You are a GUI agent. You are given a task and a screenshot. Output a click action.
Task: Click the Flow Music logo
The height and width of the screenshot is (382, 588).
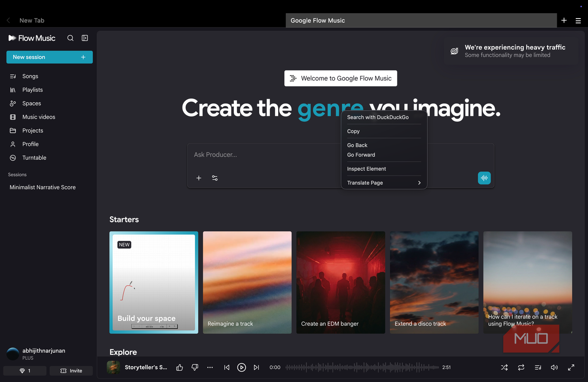coord(32,38)
